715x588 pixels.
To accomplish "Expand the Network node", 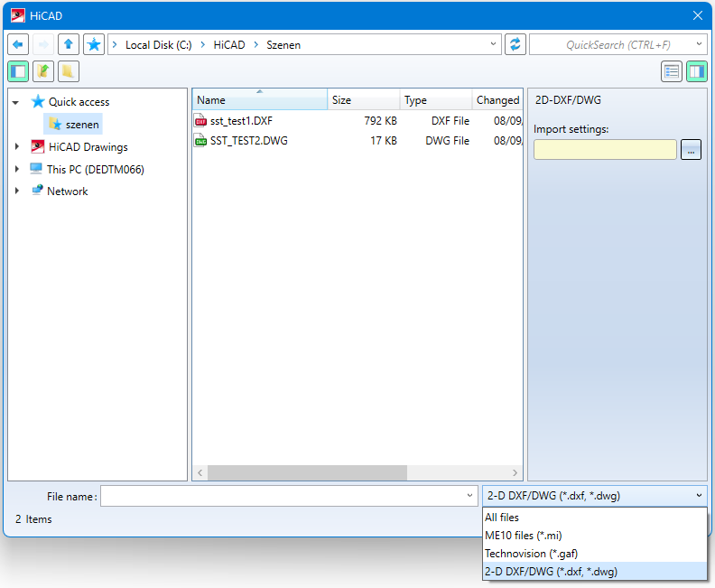I will [17, 191].
